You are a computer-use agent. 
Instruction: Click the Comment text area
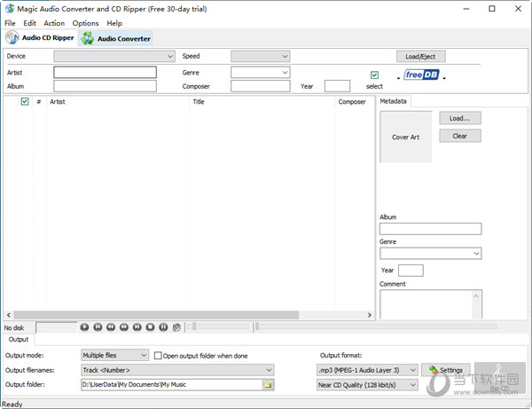[426, 304]
